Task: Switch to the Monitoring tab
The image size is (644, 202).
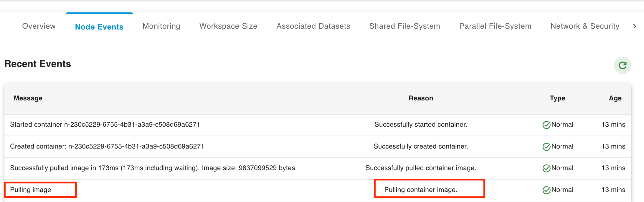Action: (x=161, y=26)
